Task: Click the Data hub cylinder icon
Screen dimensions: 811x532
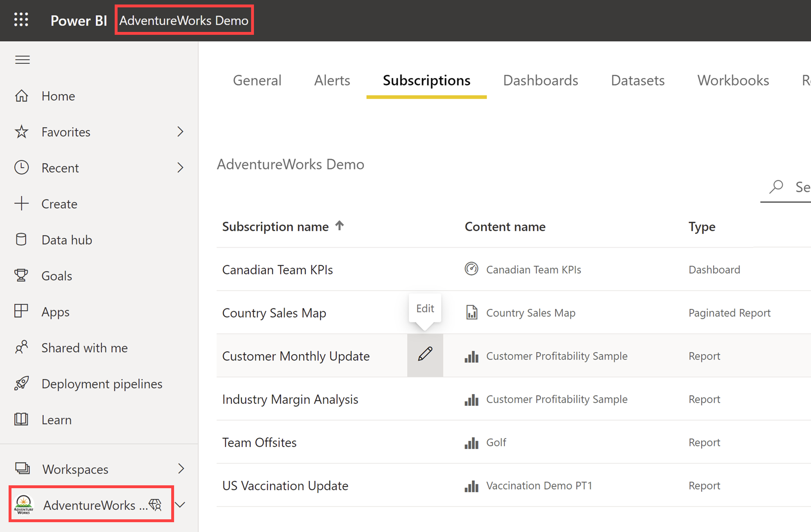Action: (x=21, y=240)
